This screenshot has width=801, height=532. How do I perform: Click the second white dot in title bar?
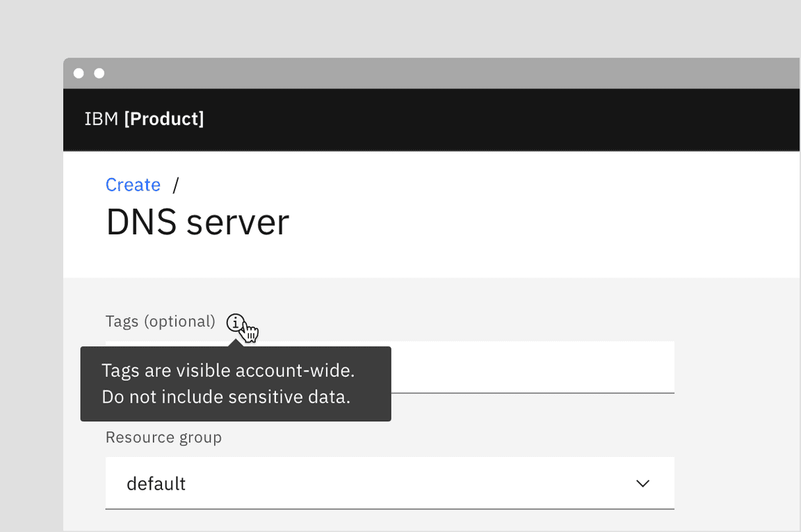[99, 73]
